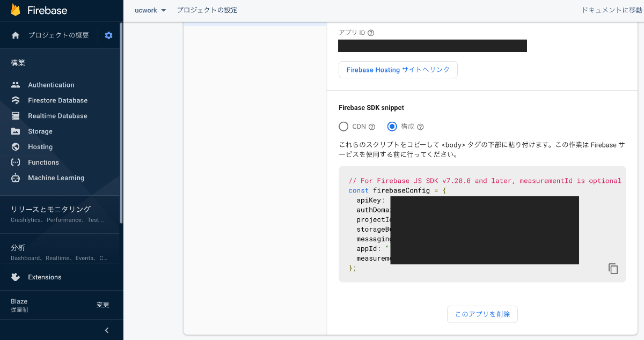The width and height of the screenshot is (644, 340).
Task: Click the measurementId comment line in code
Action: tap(485, 181)
